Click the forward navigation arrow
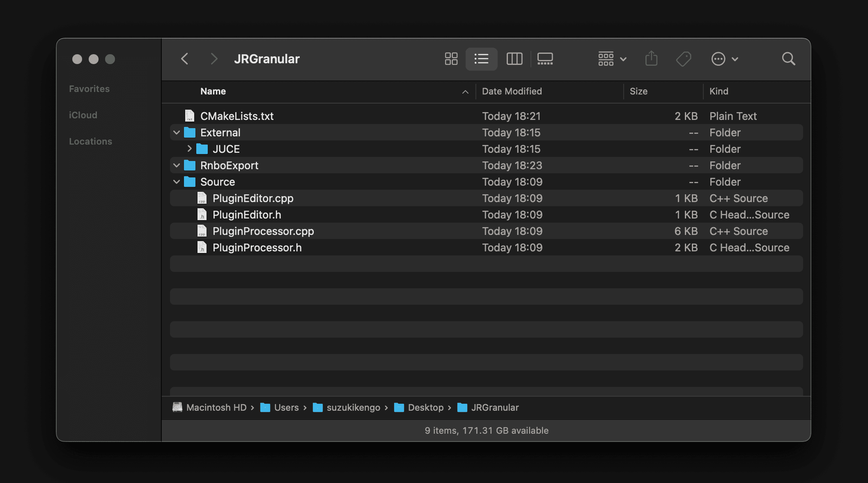 214,59
